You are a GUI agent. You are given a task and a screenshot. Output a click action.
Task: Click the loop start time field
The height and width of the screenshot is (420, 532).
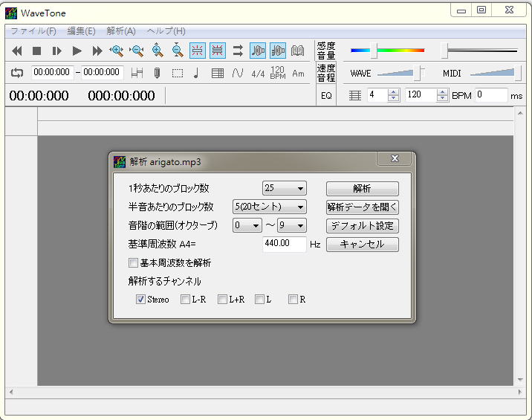pyautogui.click(x=52, y=73)
